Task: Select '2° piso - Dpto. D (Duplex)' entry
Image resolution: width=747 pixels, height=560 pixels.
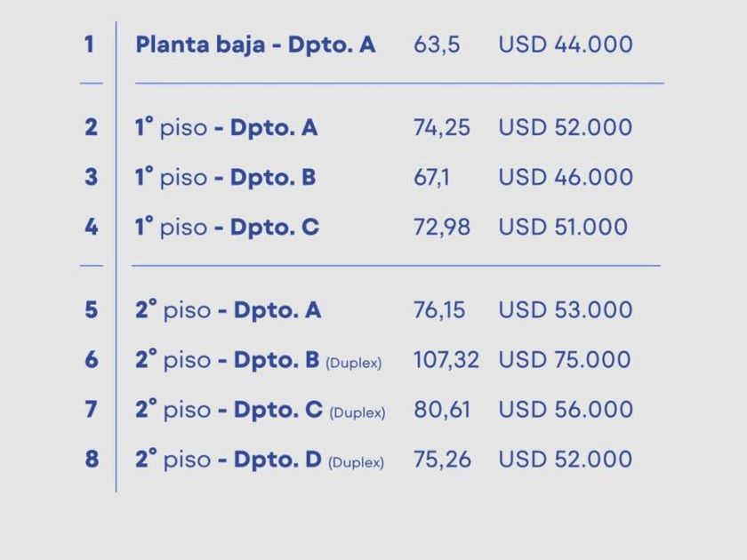Action: click(x=259, y=460)
